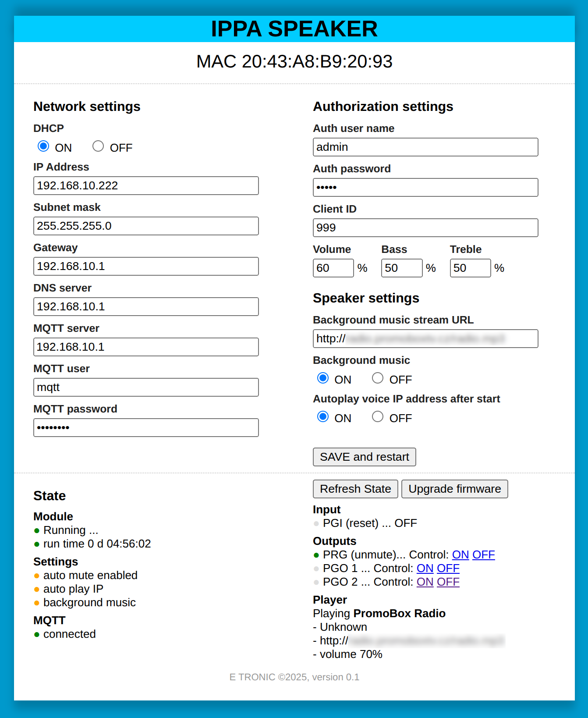The height and width of the screenshot is (718, 588).
Task: Focus the Treble percentage input
Action: pyautogui.click(x=470, y=268)
